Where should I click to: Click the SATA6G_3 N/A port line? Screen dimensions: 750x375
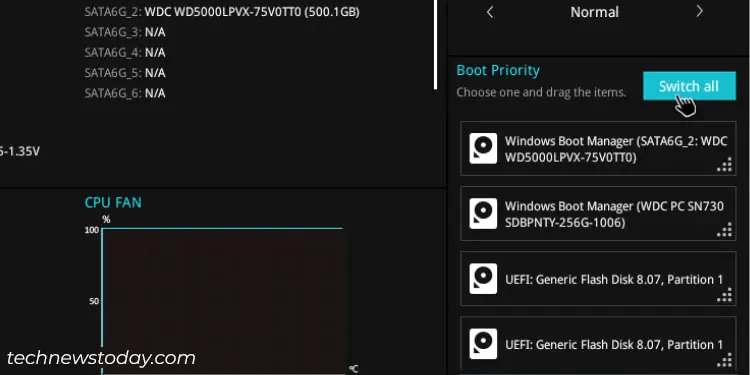pos(125,32)
